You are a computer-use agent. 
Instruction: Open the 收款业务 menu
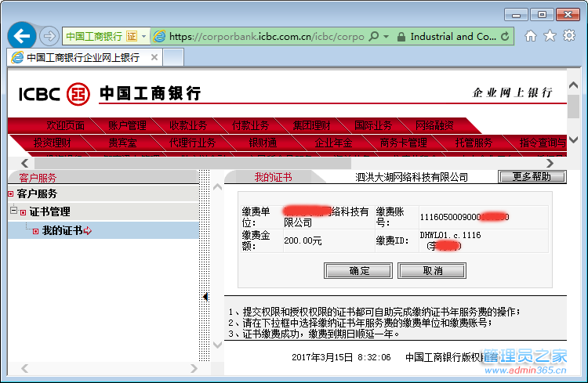188,125
